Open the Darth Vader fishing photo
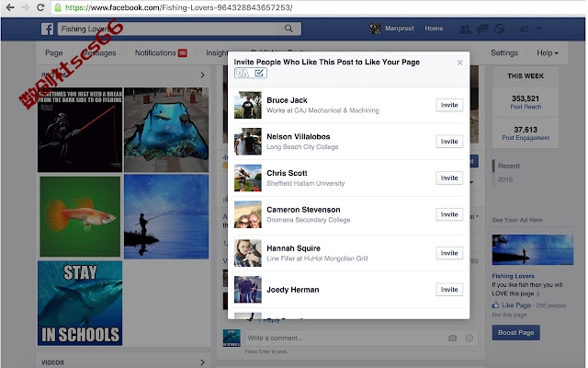Viewport: 588px width, 368px height. tap(80, 130)
